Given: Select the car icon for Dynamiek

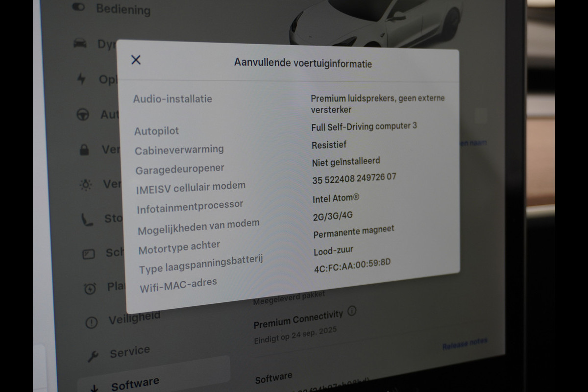Looking at the screenshot, I should 80,44.
